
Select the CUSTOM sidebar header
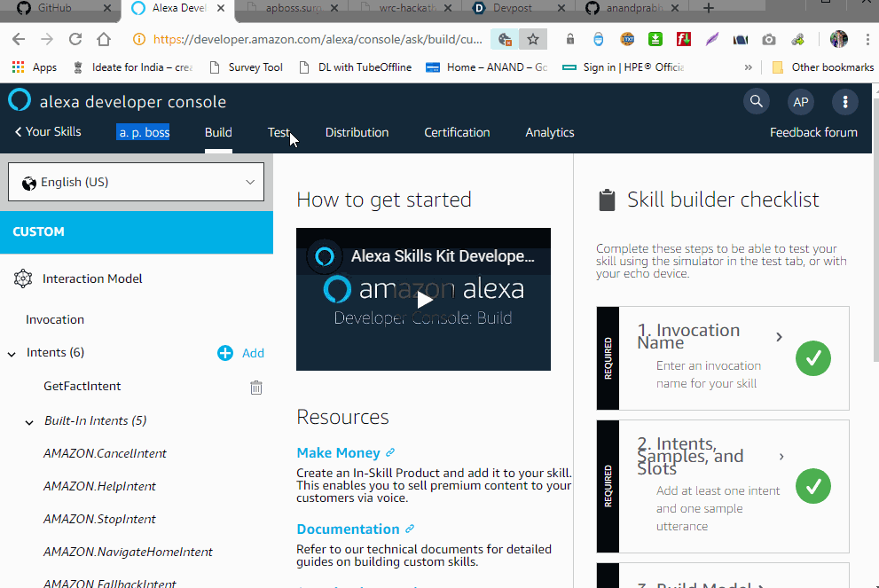pyautogui.click(x=137, y=232)
